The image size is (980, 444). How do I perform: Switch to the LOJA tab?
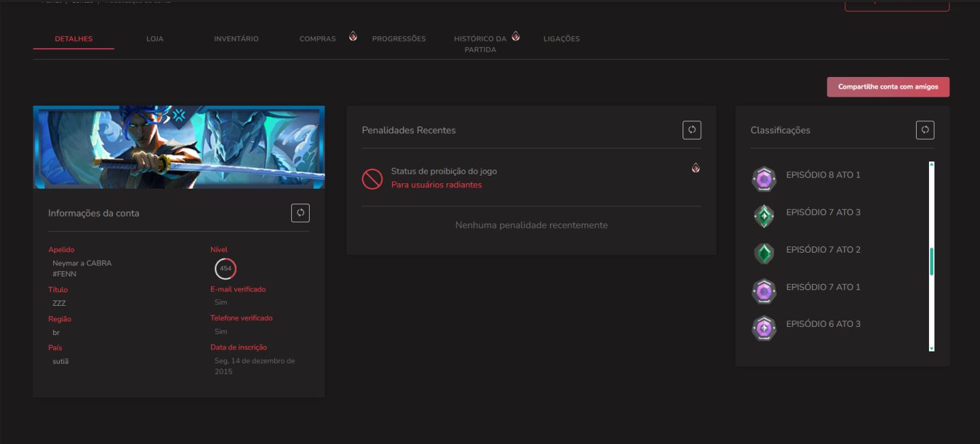tap(154, 39)
